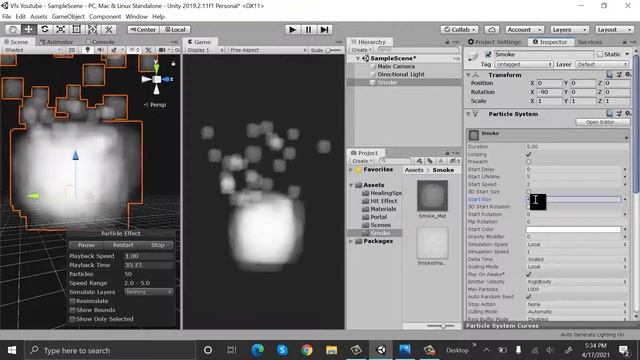Select the combined Transform tool
Image resolution: width=640 pixels, height=360 pixels.
92,29
